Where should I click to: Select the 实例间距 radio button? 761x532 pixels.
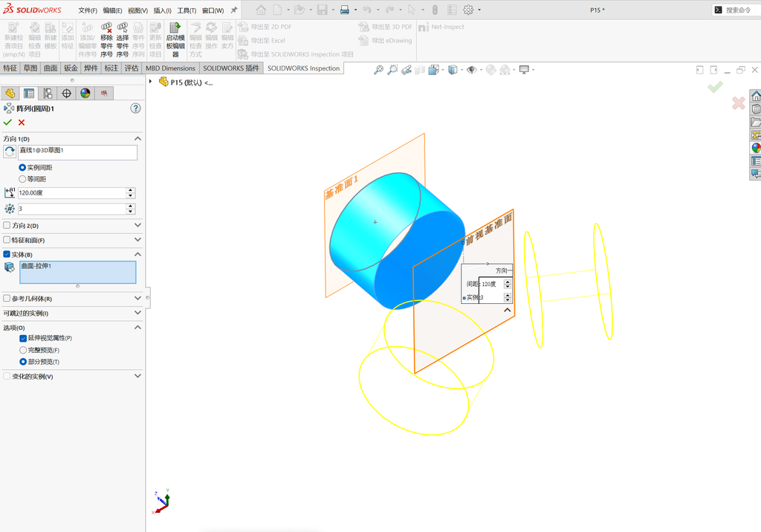(x=22, y=167)
